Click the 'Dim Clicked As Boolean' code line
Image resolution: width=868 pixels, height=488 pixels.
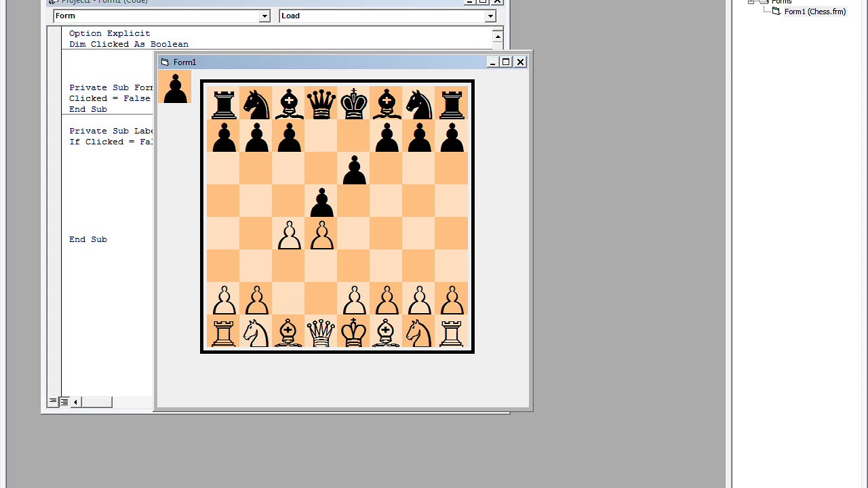point(129,44)
